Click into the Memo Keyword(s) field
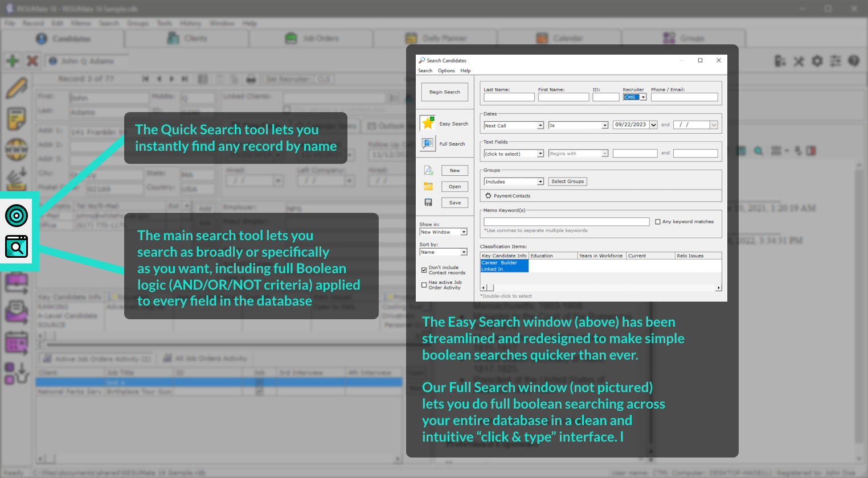Image resolution: width=868 pixels, height=478 pixels. (x=566, y=222)
